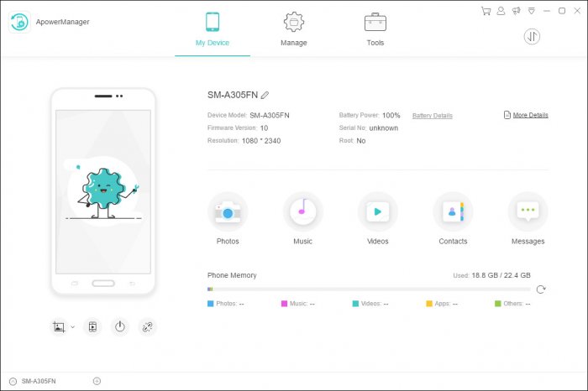Open the Music category

coord(302,219)
